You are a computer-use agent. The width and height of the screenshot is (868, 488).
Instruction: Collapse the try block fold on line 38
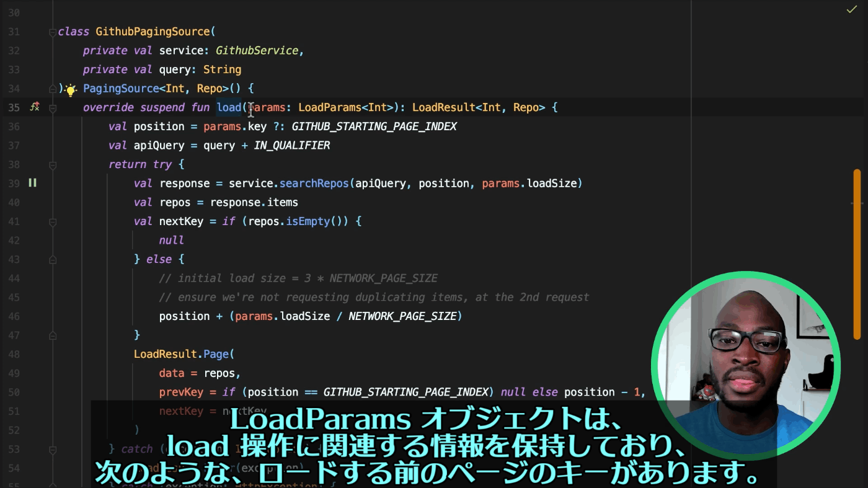tap(53, 165)
